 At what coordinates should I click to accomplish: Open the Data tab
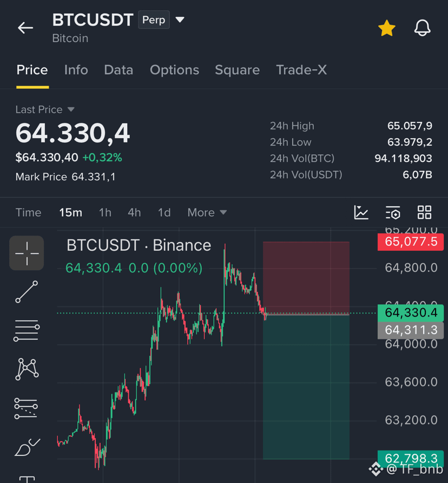pyautogui.click(x=118, y=70)
